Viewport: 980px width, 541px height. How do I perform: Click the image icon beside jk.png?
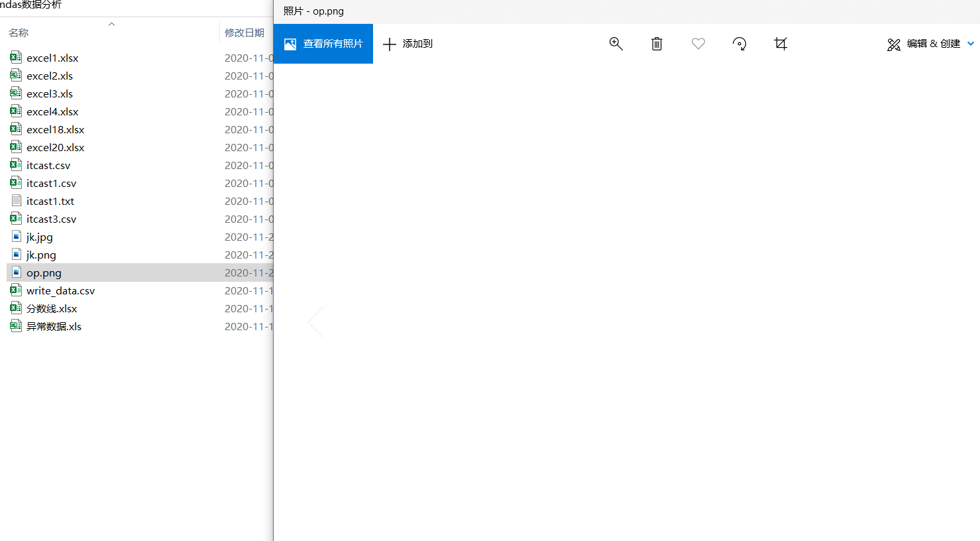click(x=15, y=255)
